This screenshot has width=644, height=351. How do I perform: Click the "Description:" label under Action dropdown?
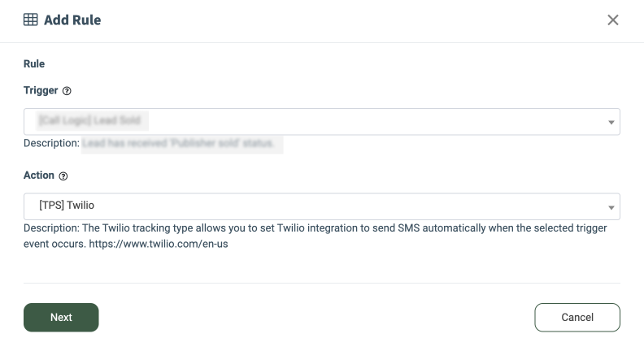click(51, 228)
